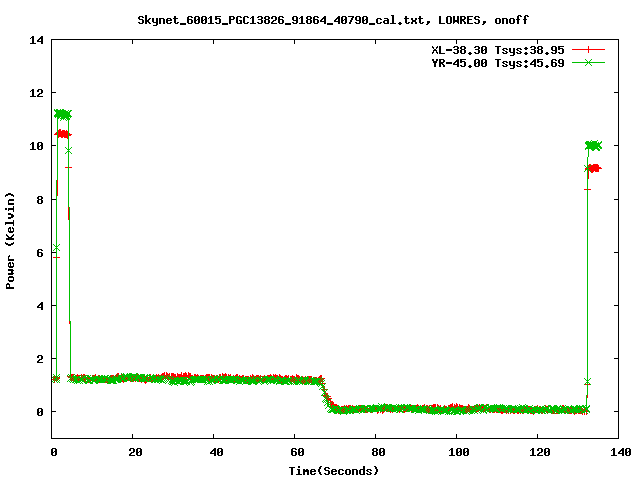Click x-axis tick label 40
The height and width of the screenshot is (480, 640).
(216, 452)
